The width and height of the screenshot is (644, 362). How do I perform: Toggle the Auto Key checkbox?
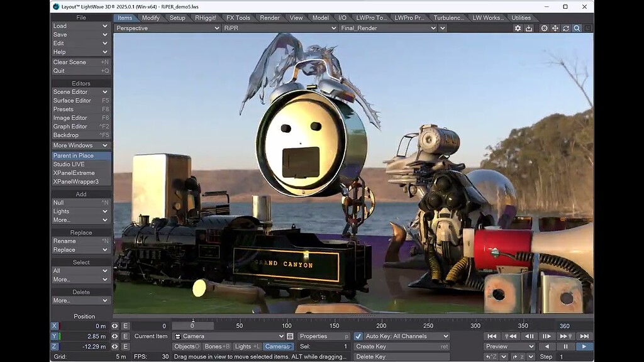click(358, 336)
